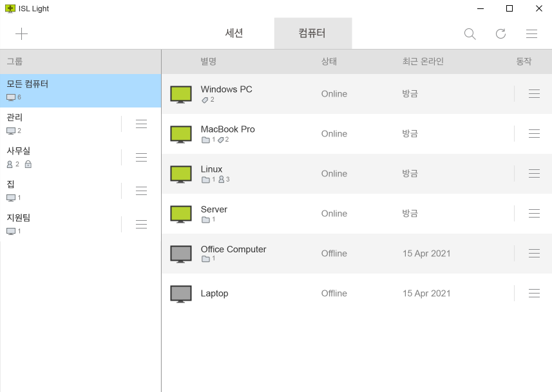The width and height of the screenshot is (552, 392).
Task: Select the 사무실 group
Action: point(81,157)
